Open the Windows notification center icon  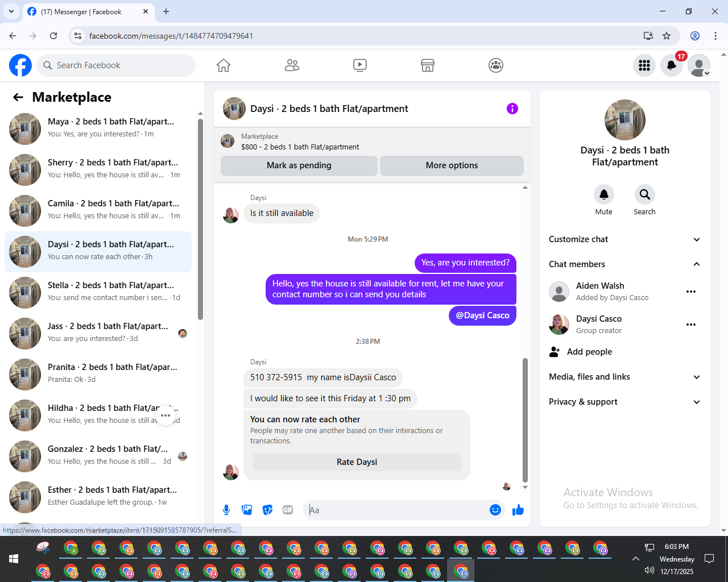point(709,559)
